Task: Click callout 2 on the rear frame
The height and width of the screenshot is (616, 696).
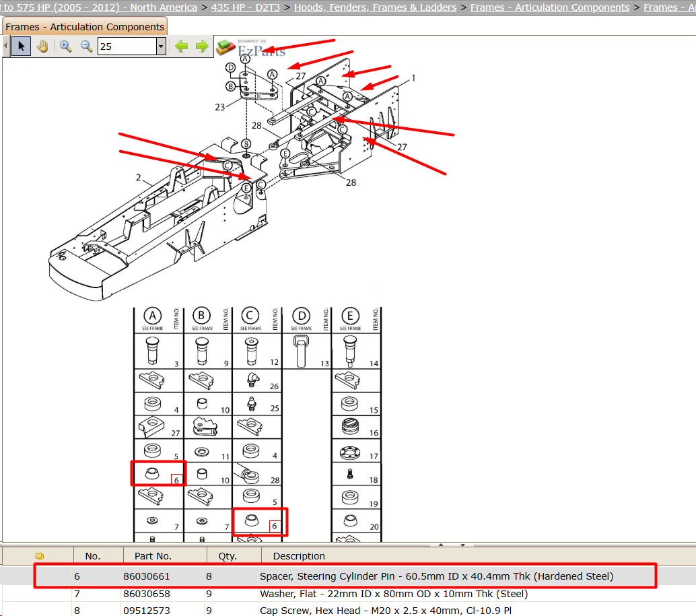Action: pos(138,178)
